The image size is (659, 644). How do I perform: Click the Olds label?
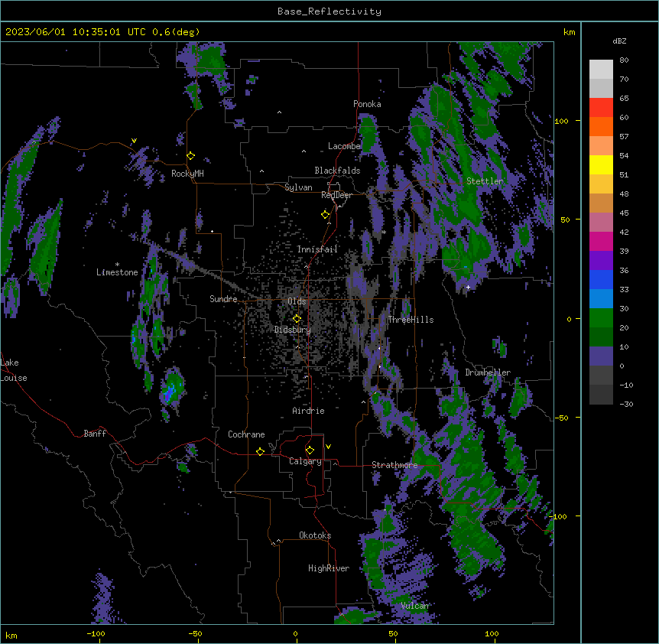tap(297, 301)
